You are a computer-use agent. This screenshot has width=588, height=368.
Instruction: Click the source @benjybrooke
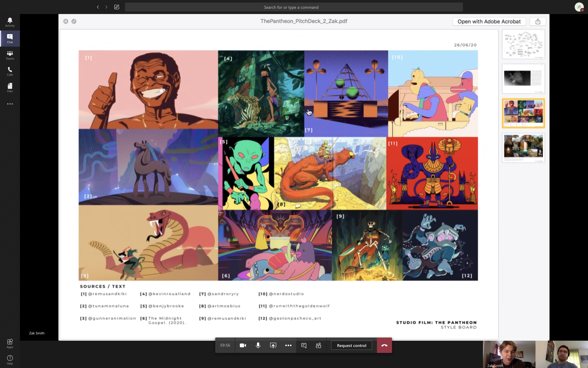click(166, 306)
